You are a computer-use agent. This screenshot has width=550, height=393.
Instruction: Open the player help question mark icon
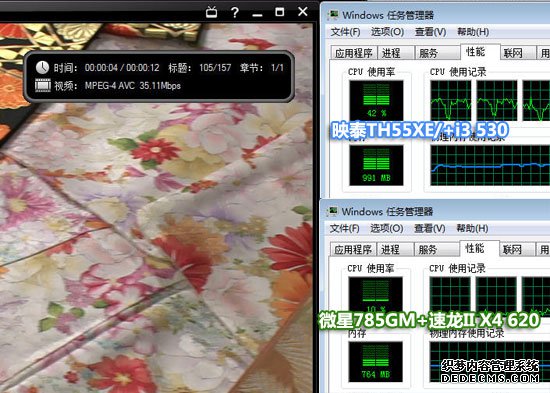[235, 13]
